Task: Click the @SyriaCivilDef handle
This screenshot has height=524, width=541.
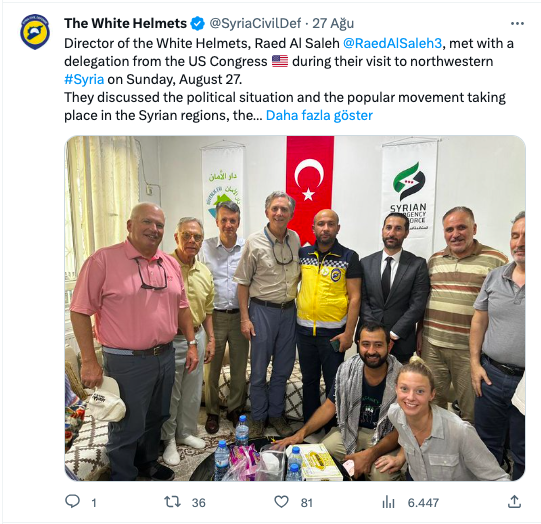Action: coord(255,23)
